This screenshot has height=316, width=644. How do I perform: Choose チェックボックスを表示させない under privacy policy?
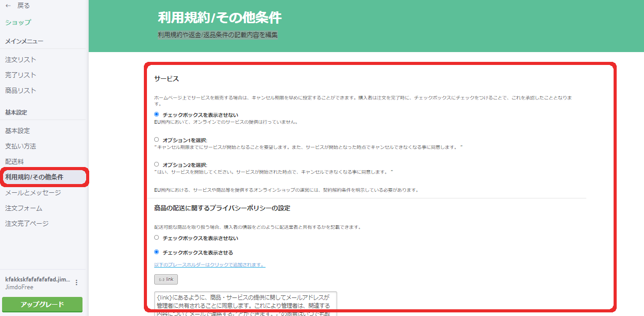click(157, 238)
